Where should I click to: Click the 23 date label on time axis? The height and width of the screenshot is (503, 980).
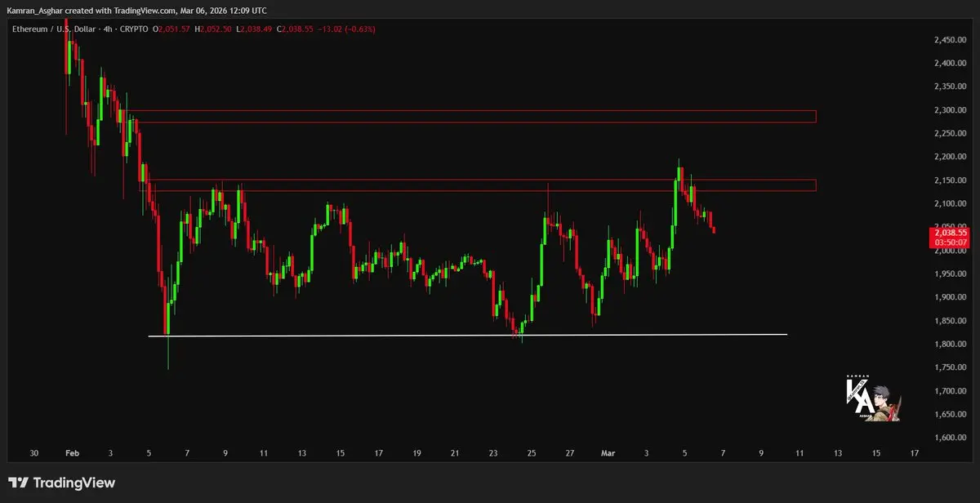pos(493,452)
